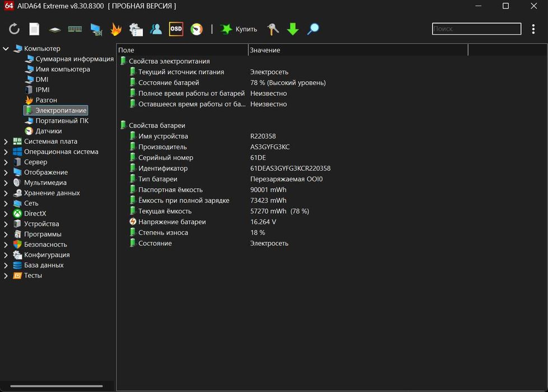The width and height of the screenshot is (548, 392).
Task: Expand the Мультимедиа node
Action: (6, 183)
